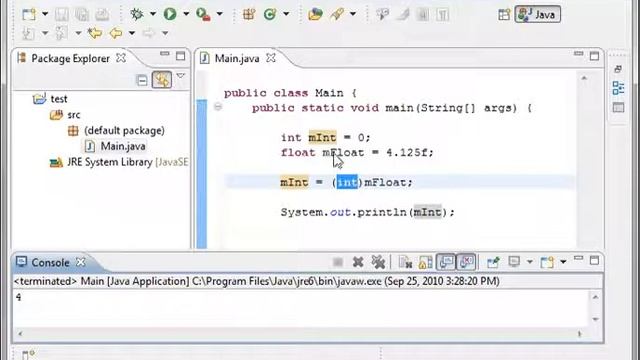
Task: Click the Save icon in toolbar
Action: [x=62, y=15]
